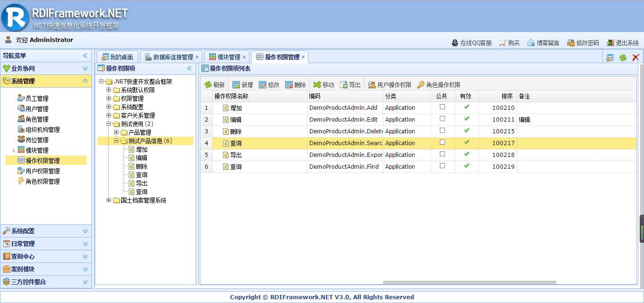The image size is (644, 303).
Task: Click the 刷新 refresh toolbar button
Action: coord(215,85)
